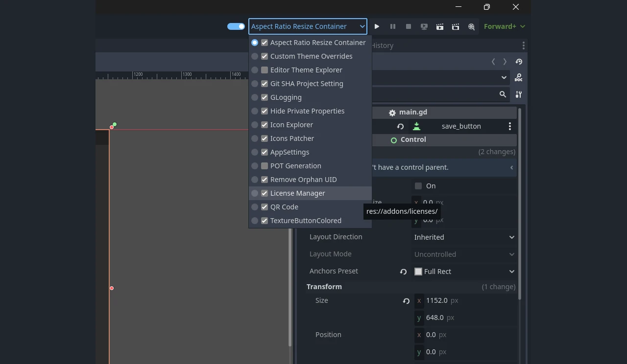
Task: Open the Layout Direction Inherited dropdown
Action: (x=464, y=237)
